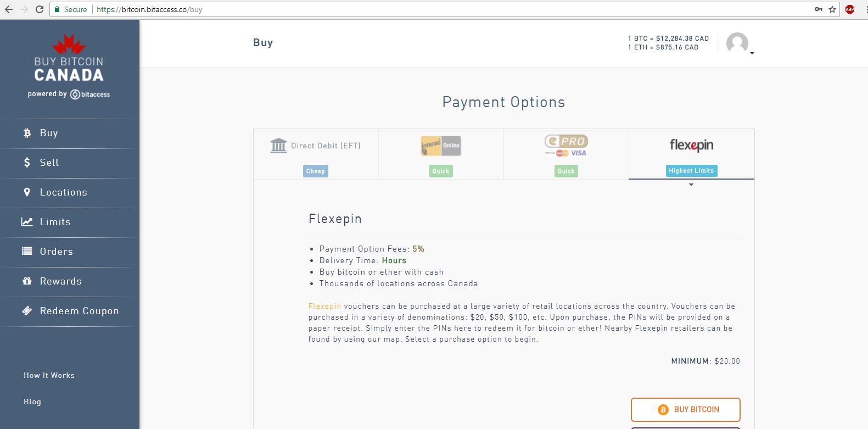
Task: Click the Buy Bitcoin Canada maple leaf logo
Action: point(69,58)
